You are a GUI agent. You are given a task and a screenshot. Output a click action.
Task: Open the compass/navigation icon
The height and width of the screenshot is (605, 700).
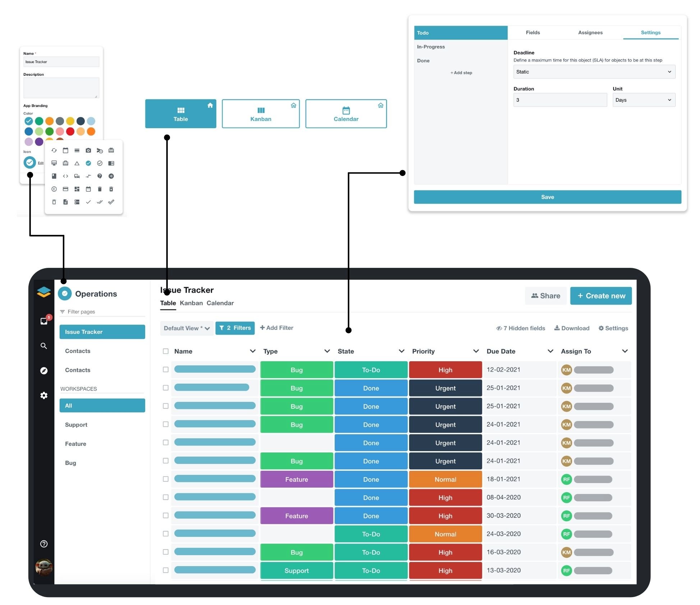pyautogui.click(x=44, y=369)
